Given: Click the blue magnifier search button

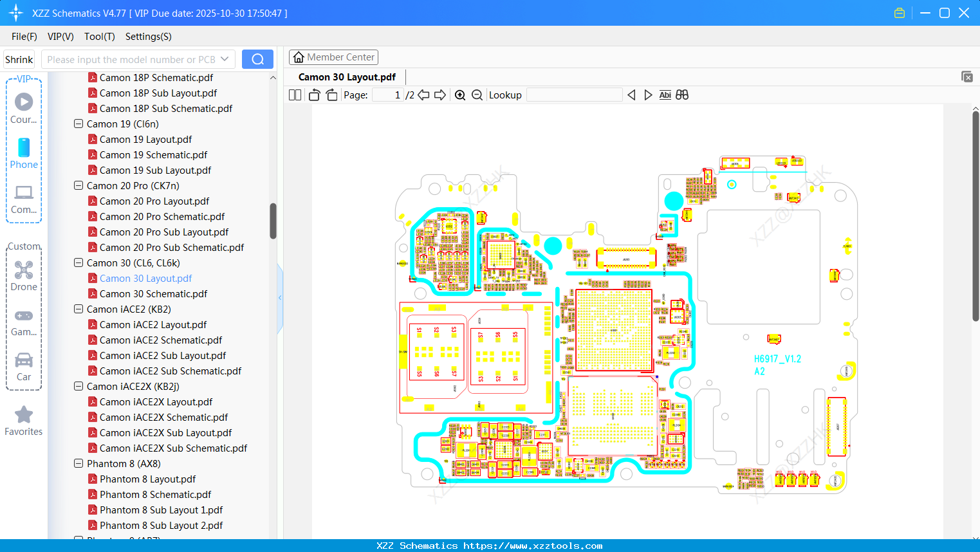Looking at the screenshot, I should [257, 59].
